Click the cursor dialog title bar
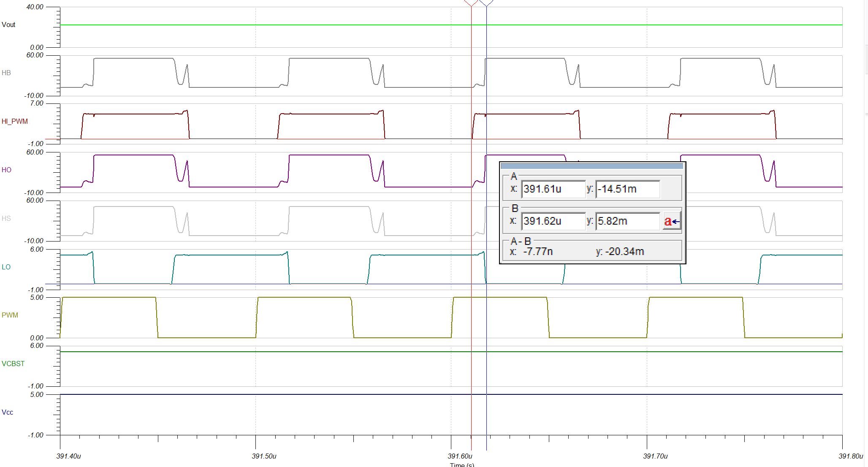868x467 pixels. pos(592,166)
